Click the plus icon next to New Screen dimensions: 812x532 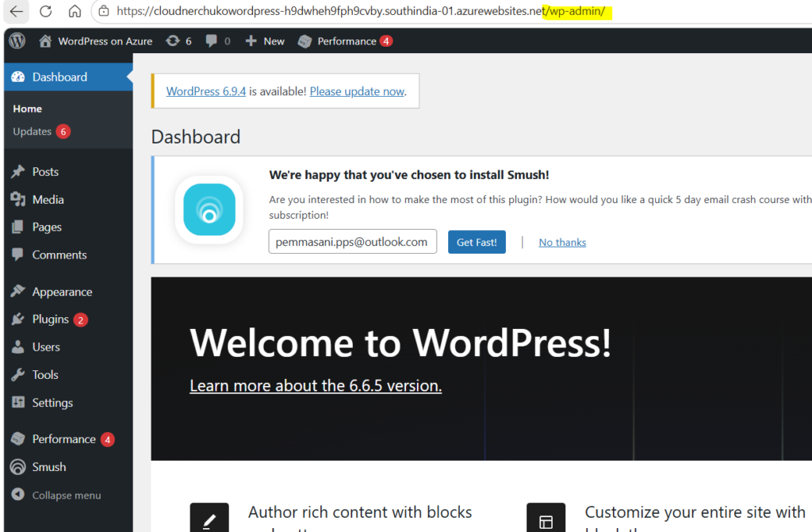tap(251, 41)
